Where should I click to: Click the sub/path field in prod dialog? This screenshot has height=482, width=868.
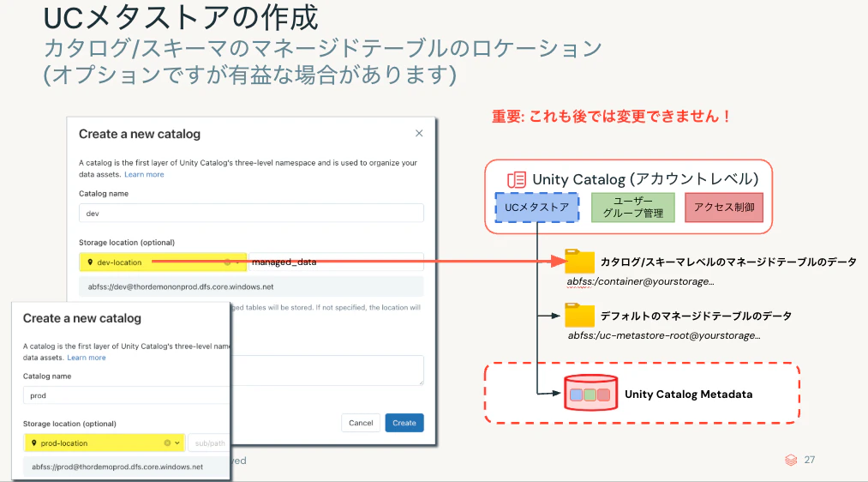(x=209, y=443)
